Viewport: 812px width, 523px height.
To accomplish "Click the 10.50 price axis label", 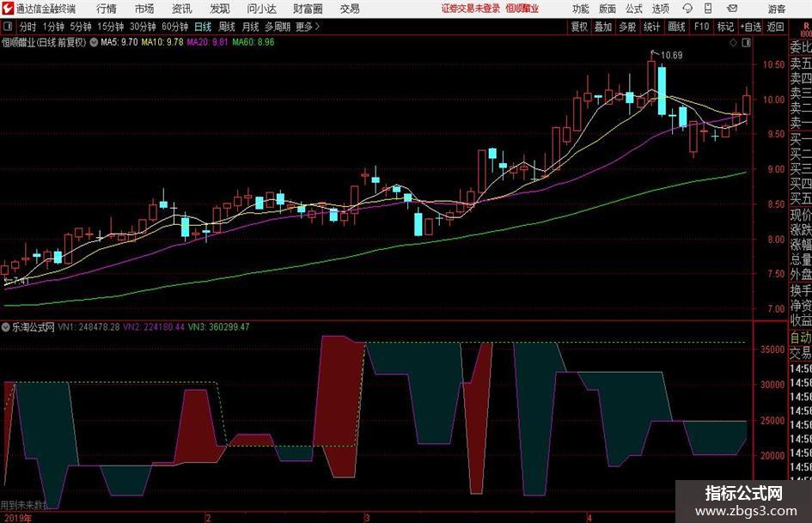I will [773, 64].
